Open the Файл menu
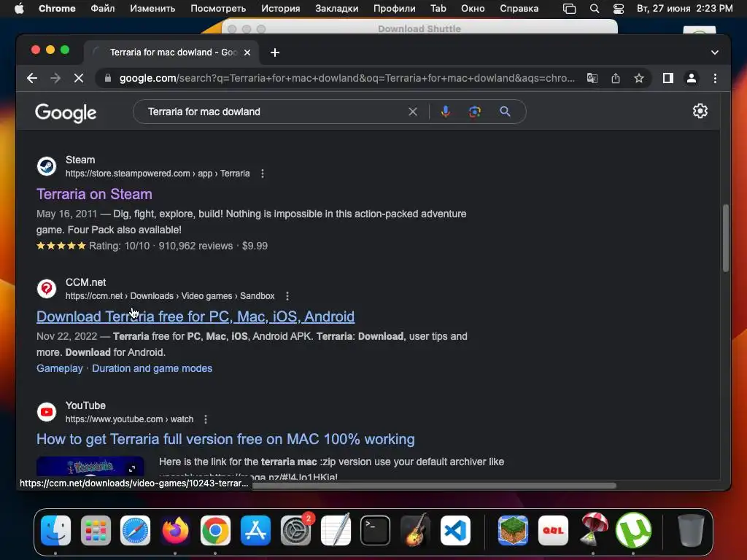 point(102,9)
